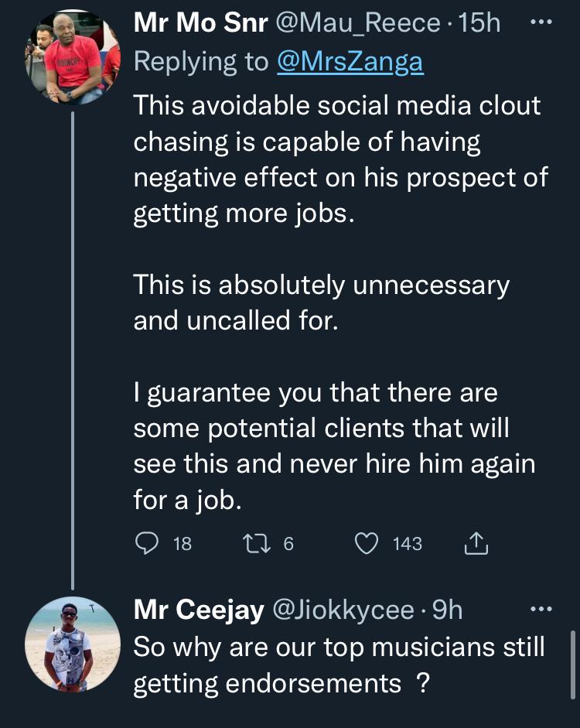Open the @MrsZanga profile link
The image size is (580, 728).
tap(350, 62)
